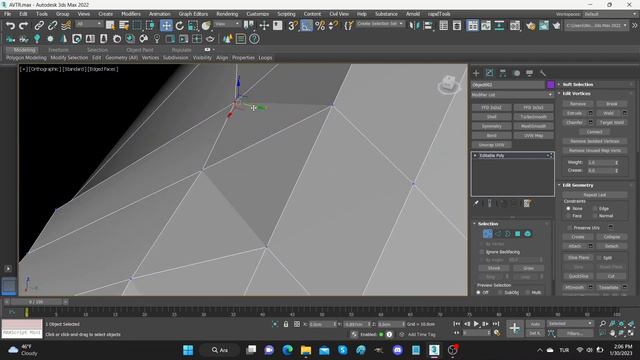Image resolution: width=640 pixels, height=360 pixels.
Task: Click the Target Weld button
Action: pos(611,122)
